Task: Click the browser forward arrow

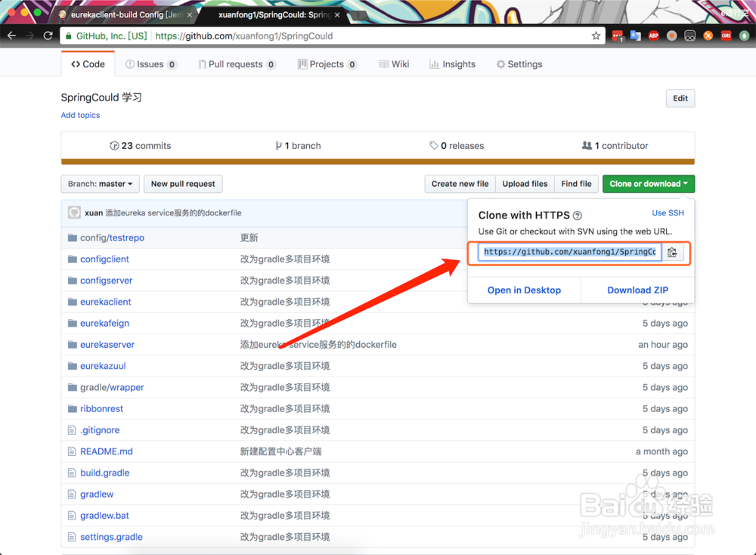Action: (30, 36)
